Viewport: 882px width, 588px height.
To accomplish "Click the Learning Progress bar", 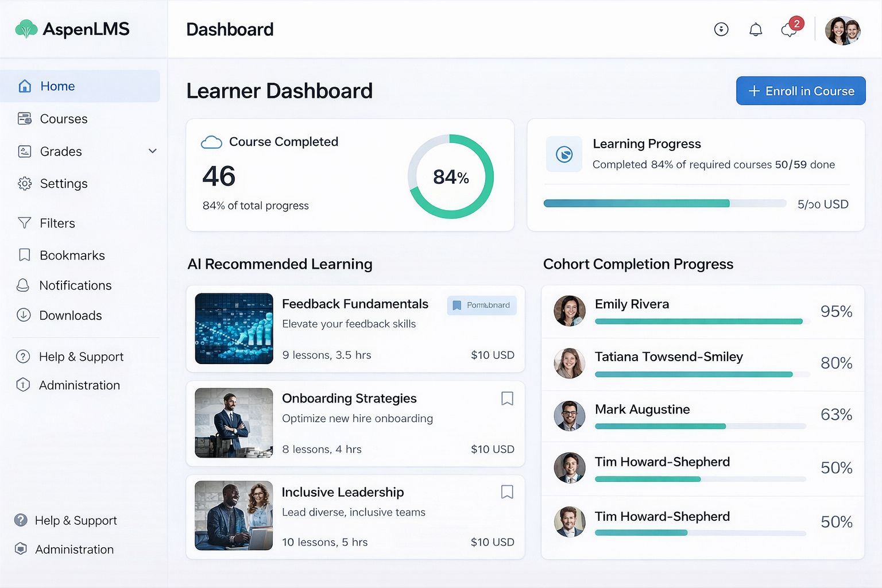I will click(664, 203).
